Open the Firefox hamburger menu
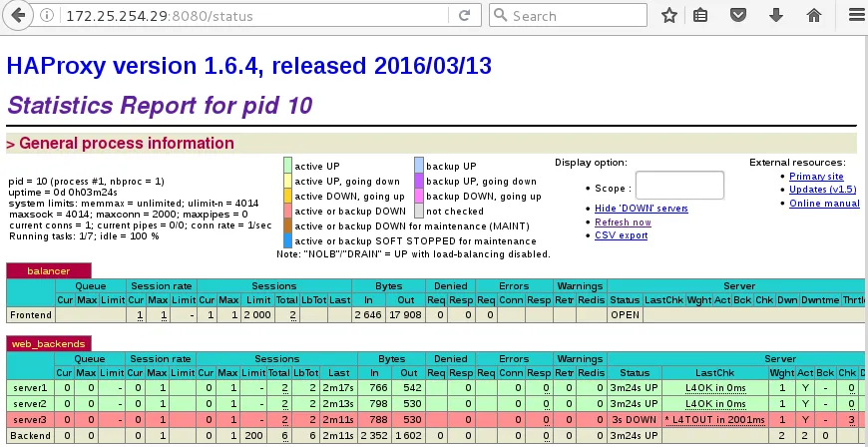868x447 pixels. point(856,16)
